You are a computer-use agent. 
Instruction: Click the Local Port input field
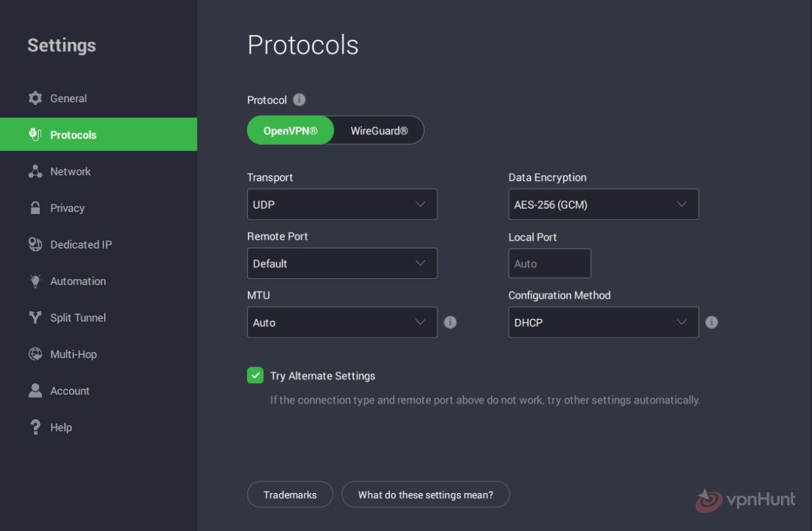point(549,263)
